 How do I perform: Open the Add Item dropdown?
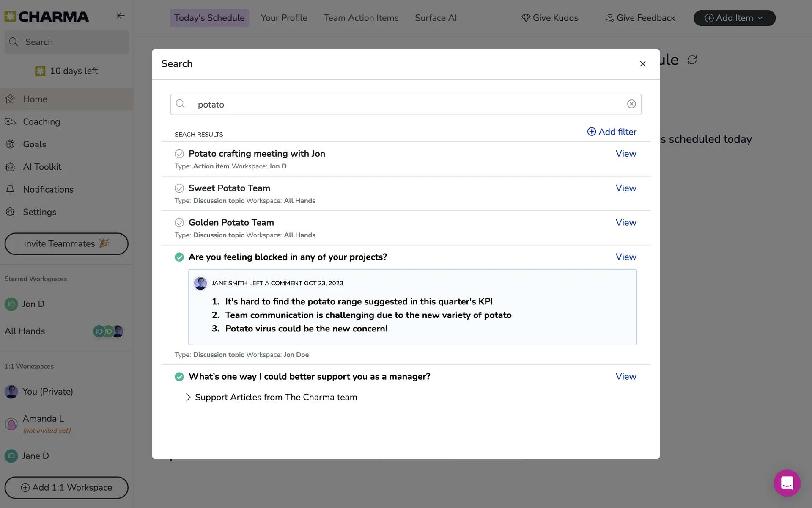pos(734,18)
